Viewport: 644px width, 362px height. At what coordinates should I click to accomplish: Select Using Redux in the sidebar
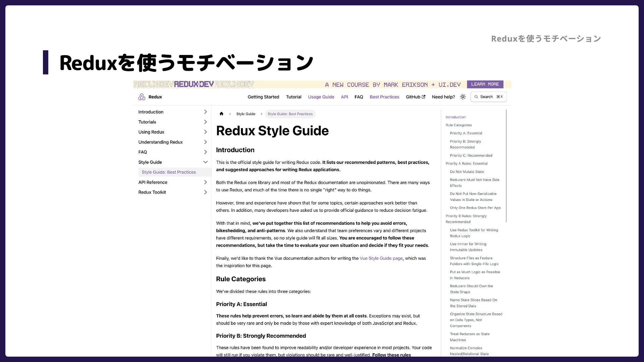(151, 132)
